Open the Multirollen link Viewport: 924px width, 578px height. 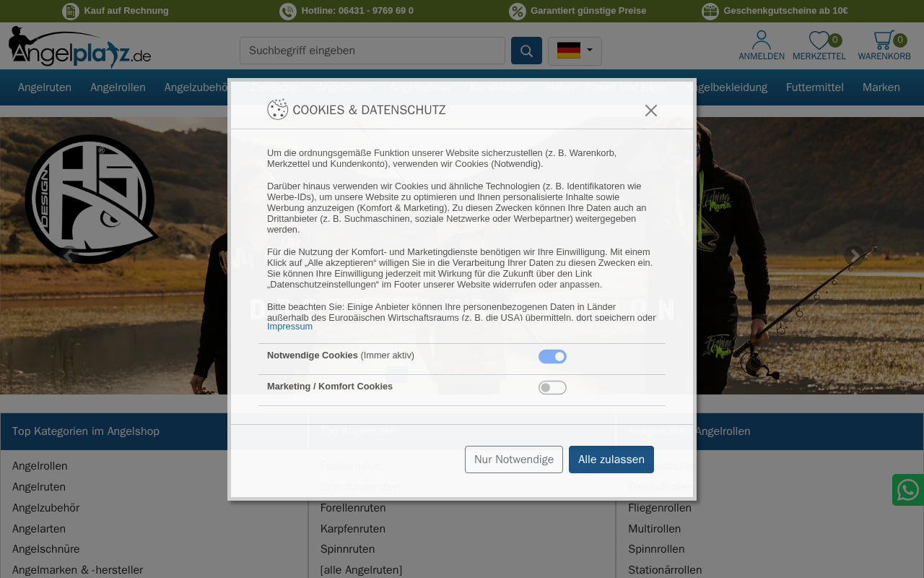point(655,529)
